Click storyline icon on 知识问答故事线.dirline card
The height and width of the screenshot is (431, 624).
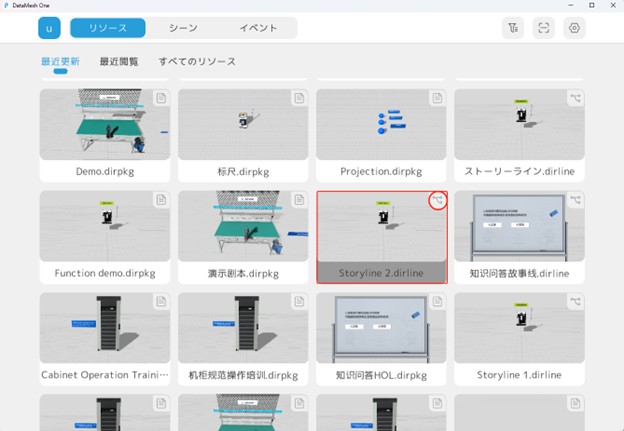click(x=575, y=200)
